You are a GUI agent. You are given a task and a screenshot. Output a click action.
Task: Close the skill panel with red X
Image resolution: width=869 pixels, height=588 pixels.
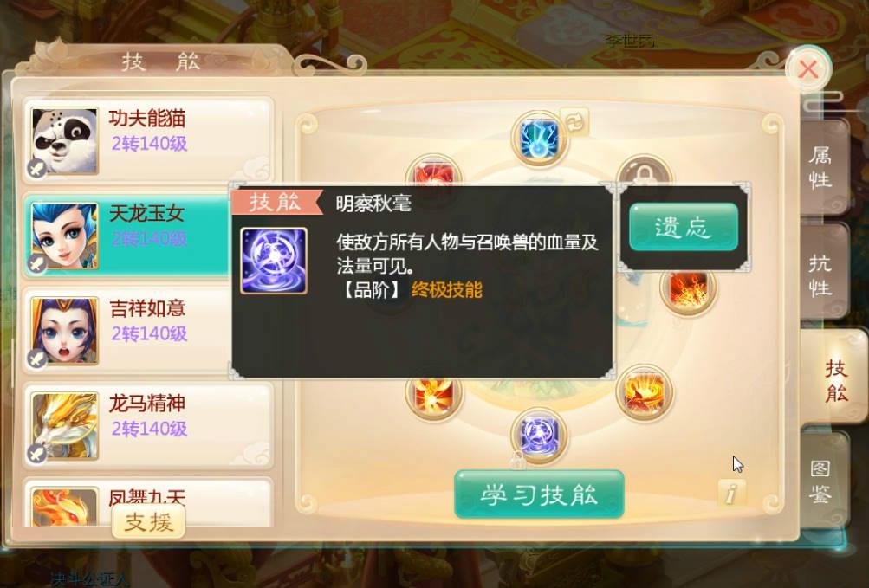pos(808,70)
